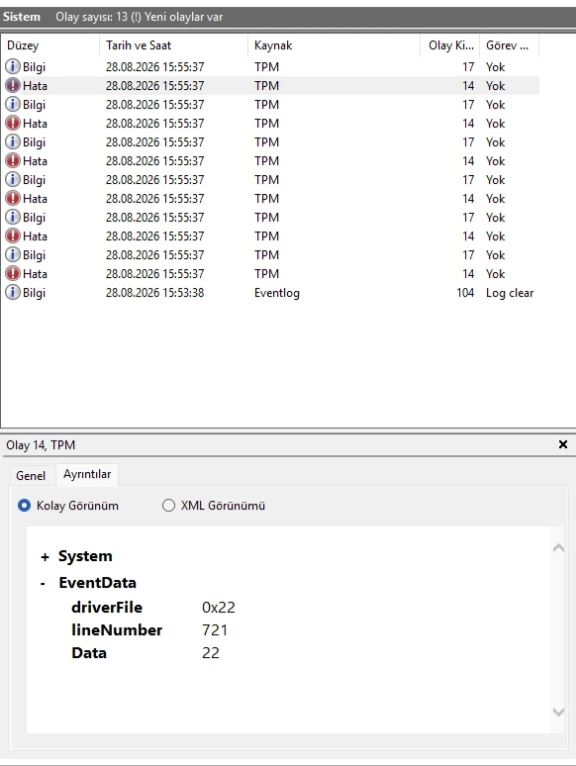Click the error icon in the highlighted Hata row
The width and height of the screenshot is (576, 766).
coord(13,85)
